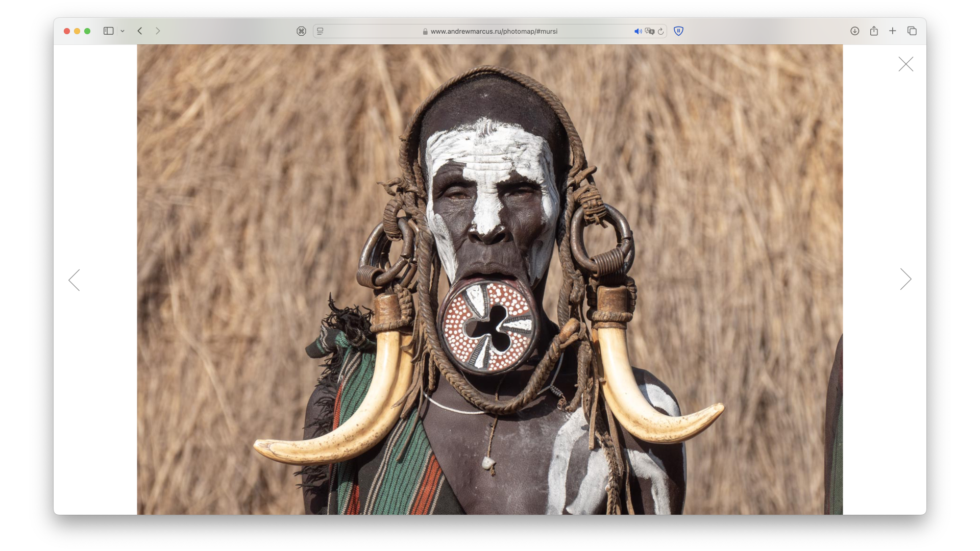Open the page translation icon
The image size is (980, 551).
pos(649,31)
